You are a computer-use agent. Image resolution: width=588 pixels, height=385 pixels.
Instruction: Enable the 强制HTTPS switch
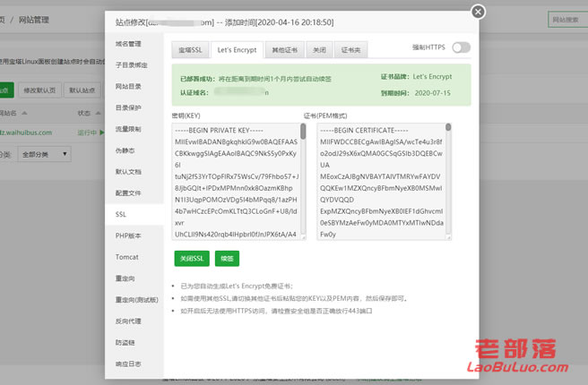[461, 47]
